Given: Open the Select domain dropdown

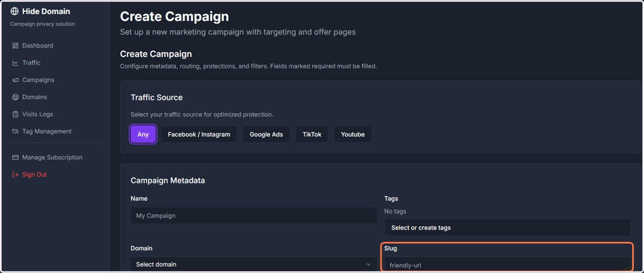Looking at the screenshot, I should [x=254, y=264].
